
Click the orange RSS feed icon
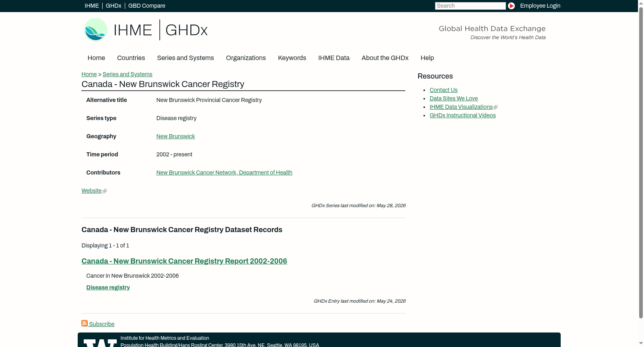[x=85, y=323]
